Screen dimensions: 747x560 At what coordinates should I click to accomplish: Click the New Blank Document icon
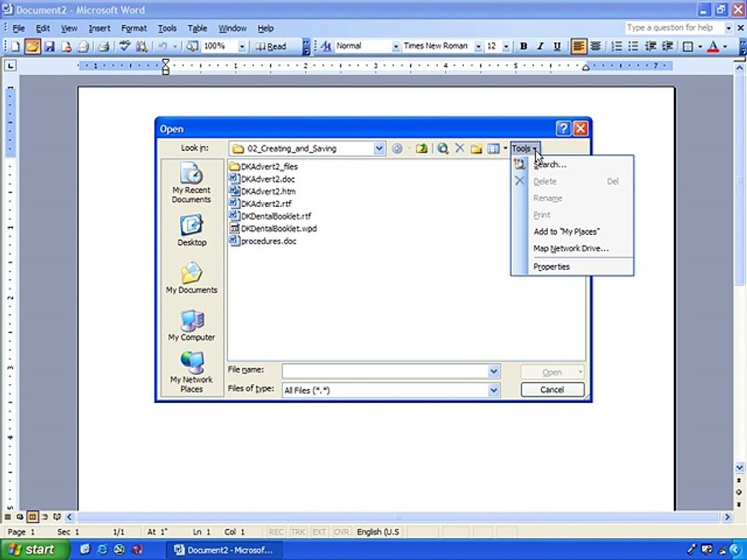click(16, 46)
